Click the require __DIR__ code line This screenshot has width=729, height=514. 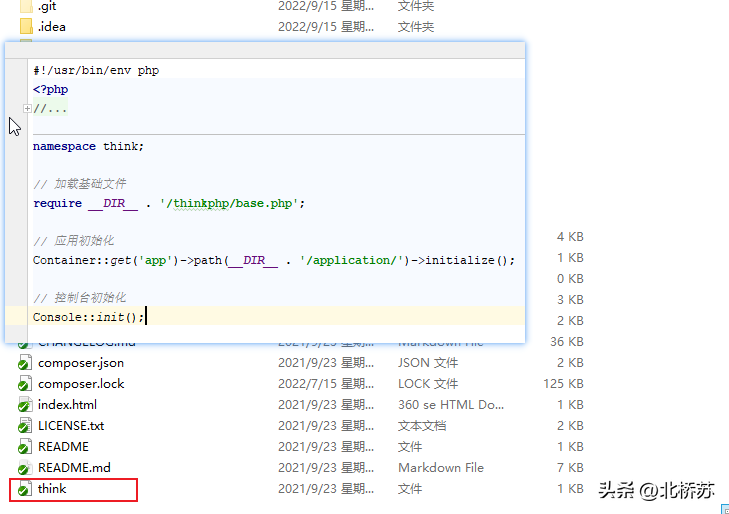coord(169,203)
